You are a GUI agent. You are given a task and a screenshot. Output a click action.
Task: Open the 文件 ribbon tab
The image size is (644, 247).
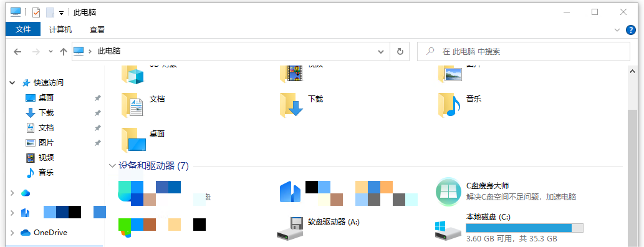23,29
